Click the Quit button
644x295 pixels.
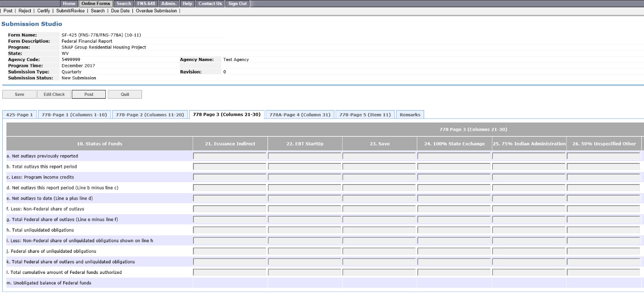point(125,95)
